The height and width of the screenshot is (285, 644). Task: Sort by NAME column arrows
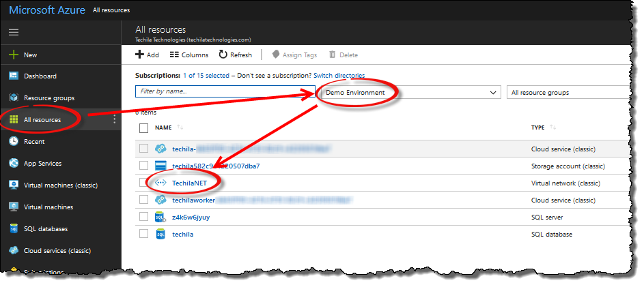(x=180, y=127)
